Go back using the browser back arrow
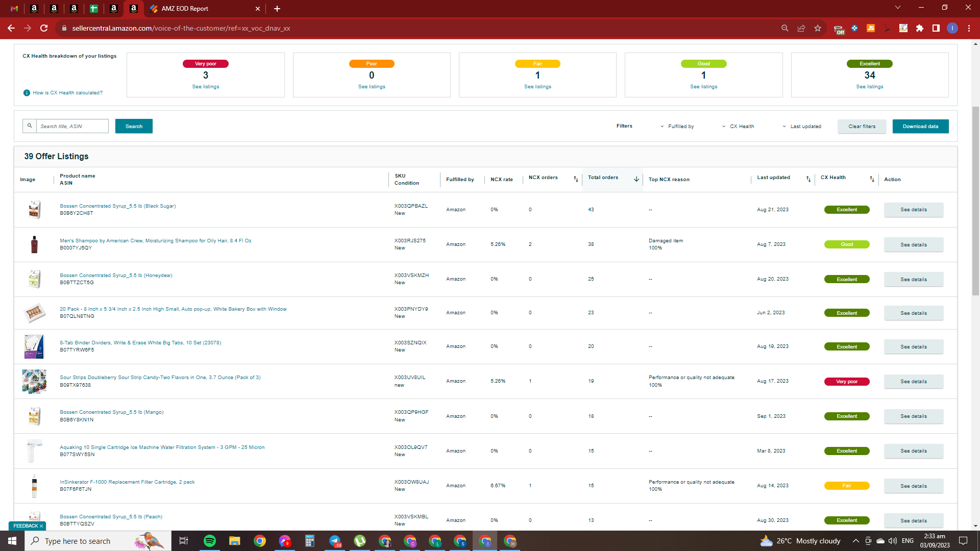Viewport: 980px width, 551px height. point(11,28)
